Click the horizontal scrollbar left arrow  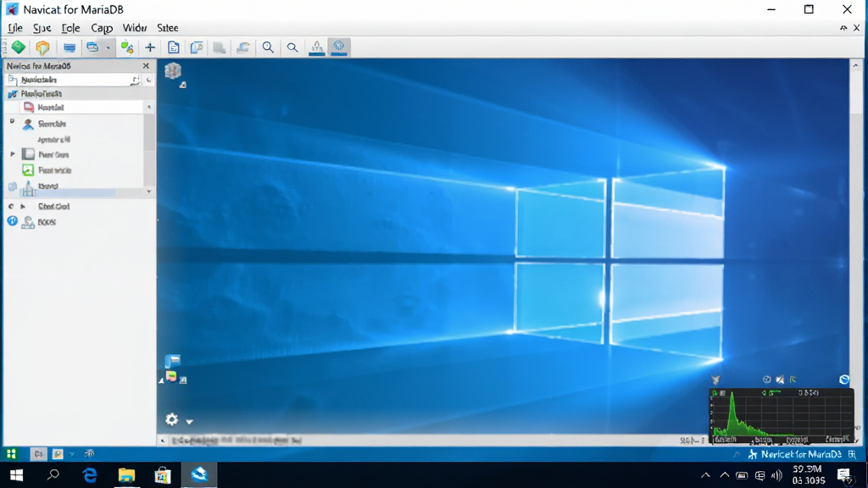tap(163, 441)
